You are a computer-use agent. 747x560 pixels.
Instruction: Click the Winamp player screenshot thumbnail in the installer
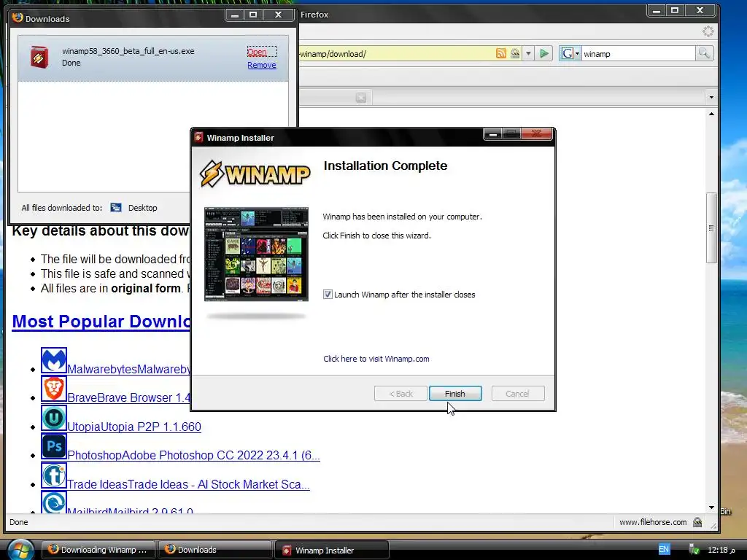tap(256, 254)
